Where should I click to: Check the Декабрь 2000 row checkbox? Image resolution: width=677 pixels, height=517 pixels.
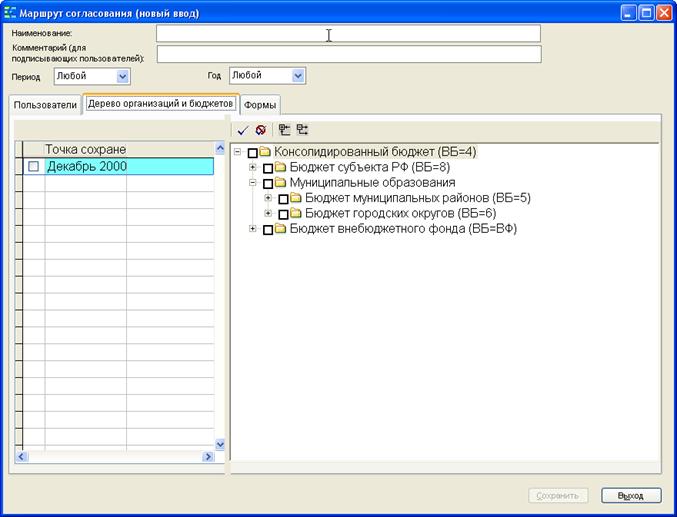(x=33, y=166)
